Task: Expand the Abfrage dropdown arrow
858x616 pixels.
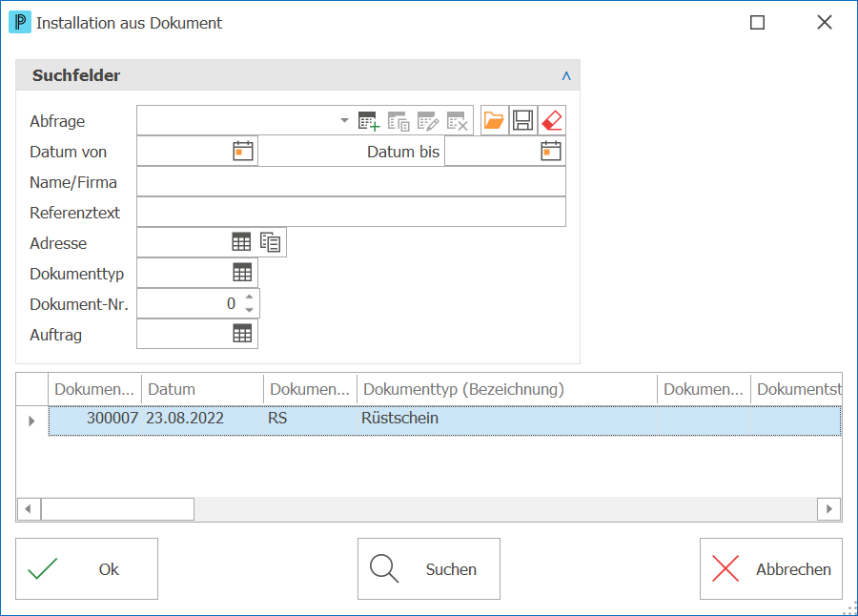Action: click(x=344, y=120)
